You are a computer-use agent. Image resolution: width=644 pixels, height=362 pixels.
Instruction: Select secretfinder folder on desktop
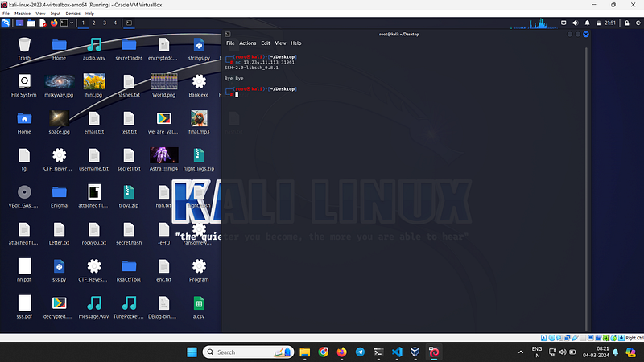129,49
